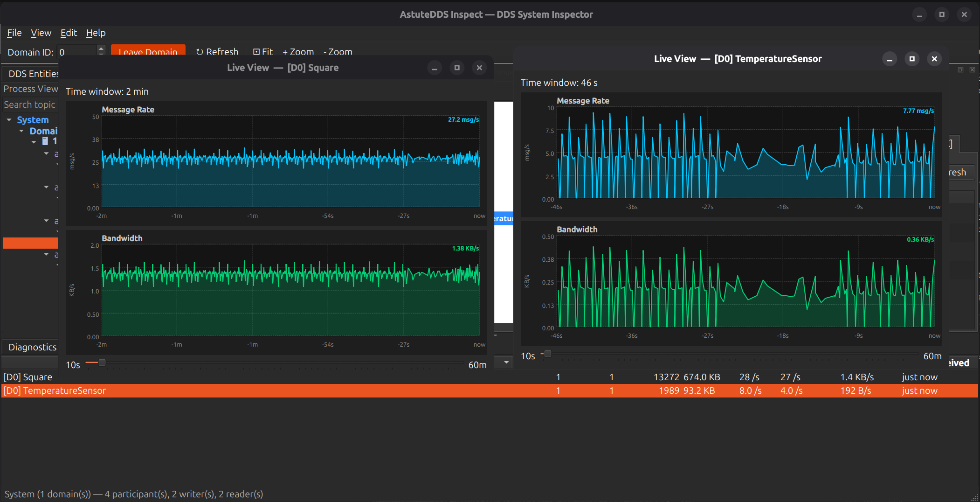Click the window resize grip corner

point(974,497)
